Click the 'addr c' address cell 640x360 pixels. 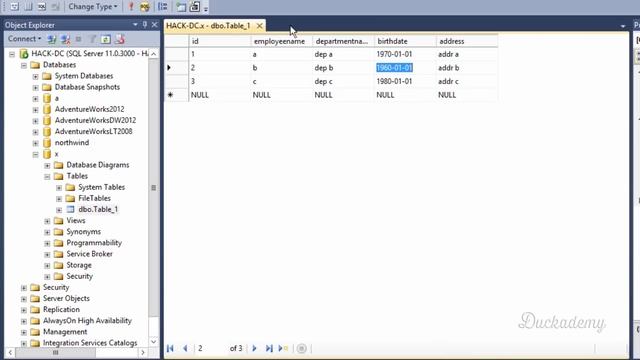[x=467, y=81]
